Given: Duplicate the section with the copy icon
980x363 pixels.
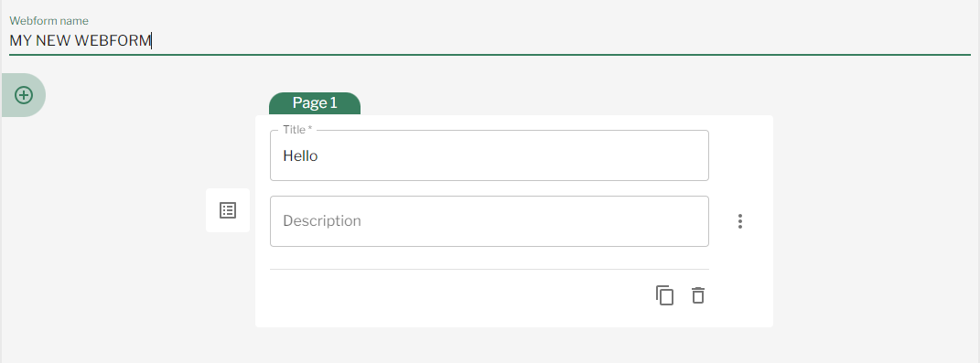Looking at the screenshot, I should [665, 295].
